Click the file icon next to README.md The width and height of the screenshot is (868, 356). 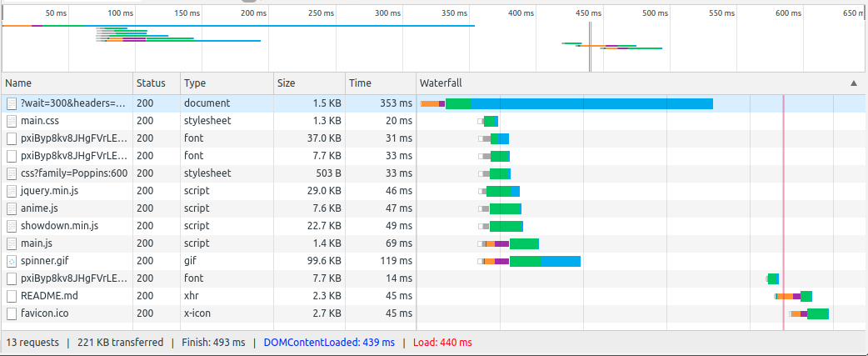[12, 296]
